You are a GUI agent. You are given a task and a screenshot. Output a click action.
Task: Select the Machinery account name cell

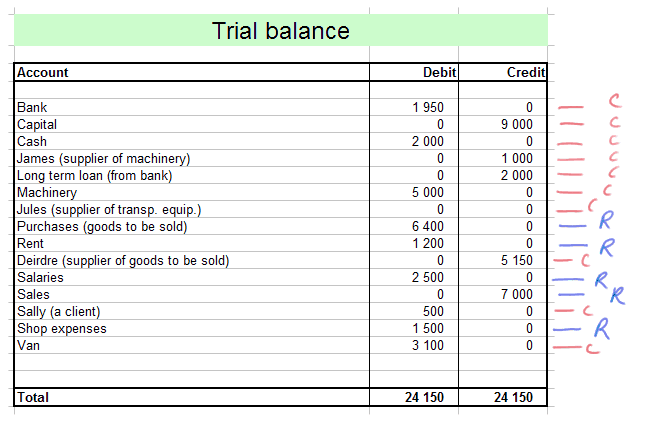point(192,192)
